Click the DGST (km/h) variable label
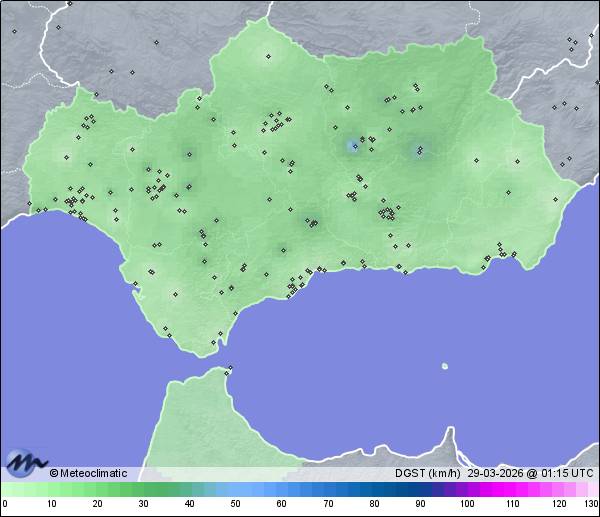 point(428,473)
